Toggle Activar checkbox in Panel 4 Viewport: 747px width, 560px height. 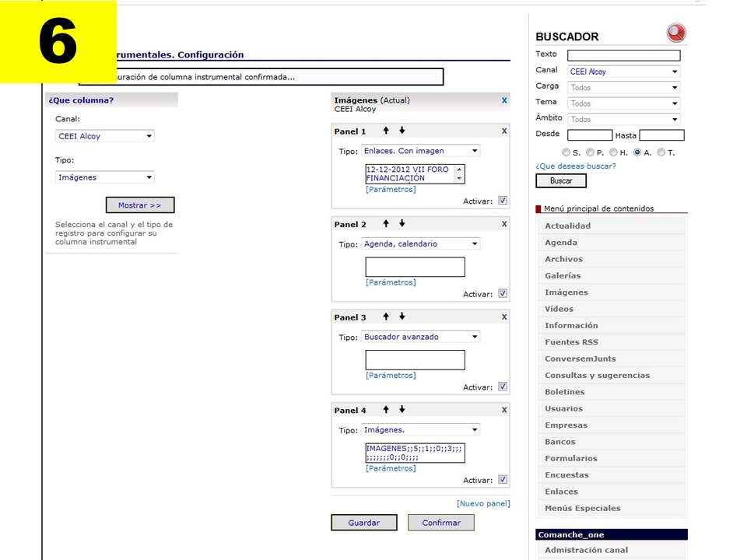(x=503, y=480)
